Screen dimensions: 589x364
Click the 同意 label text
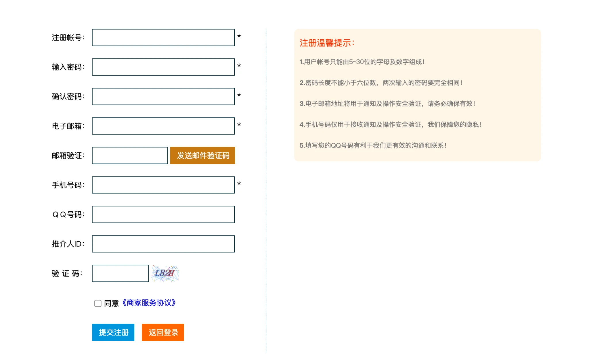click(x=112, y=303)
